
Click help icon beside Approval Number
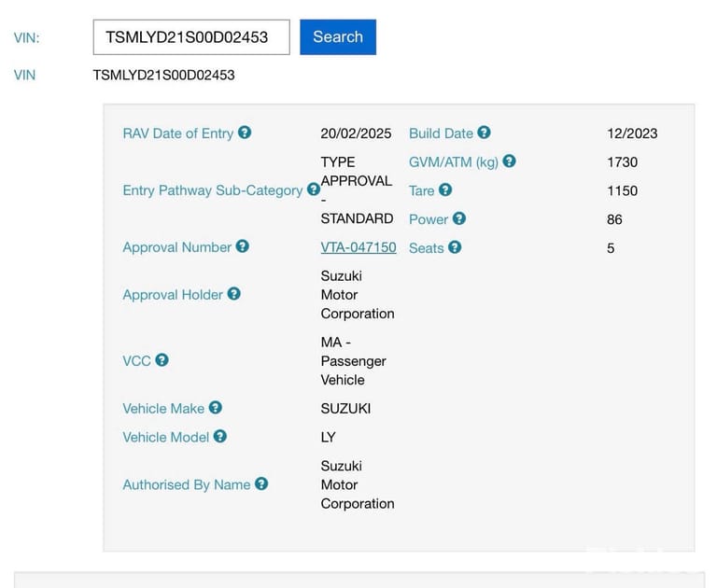tap(243, 246)
